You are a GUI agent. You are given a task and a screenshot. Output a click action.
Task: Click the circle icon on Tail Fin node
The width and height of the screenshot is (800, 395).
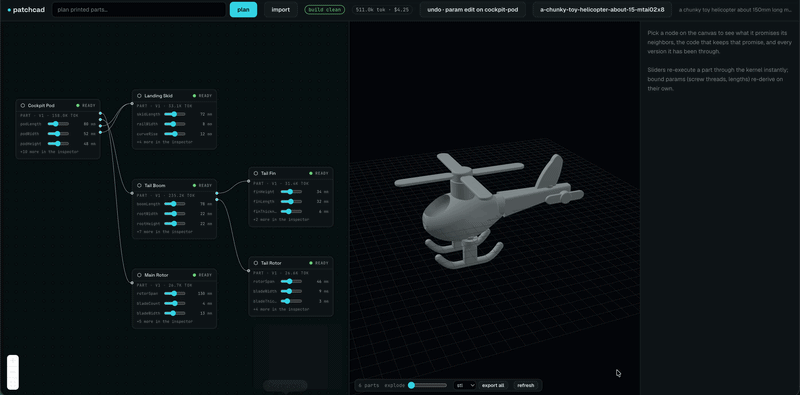[x=255, y=173]
